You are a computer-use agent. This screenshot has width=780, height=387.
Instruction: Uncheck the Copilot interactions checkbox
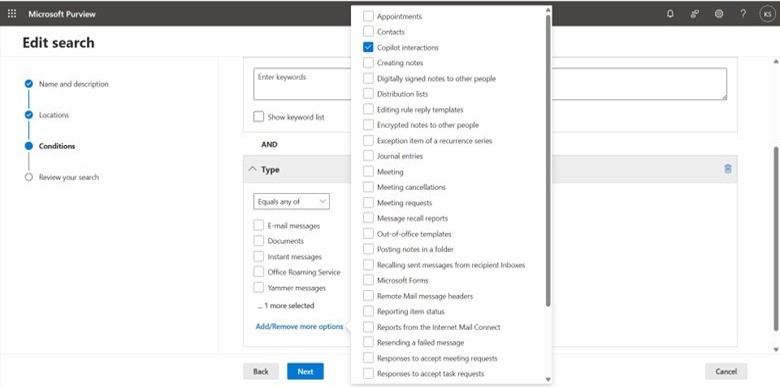368,47
